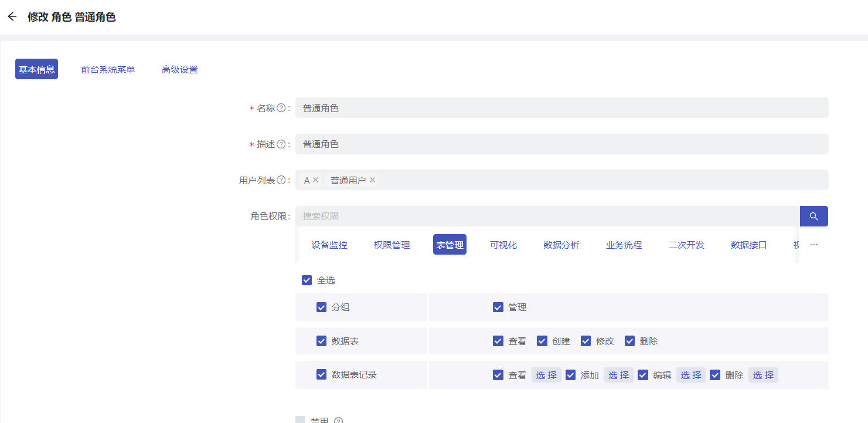The image size is (868, 423).
Task: Remove user tag A with its X
Action: tap(315, 180)
